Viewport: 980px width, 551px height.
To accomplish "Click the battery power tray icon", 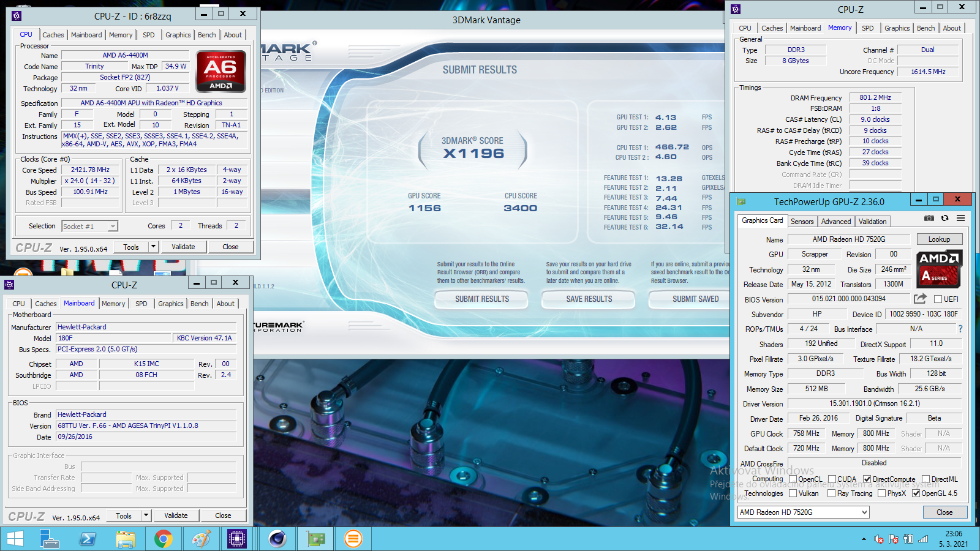I will (908, 539).
